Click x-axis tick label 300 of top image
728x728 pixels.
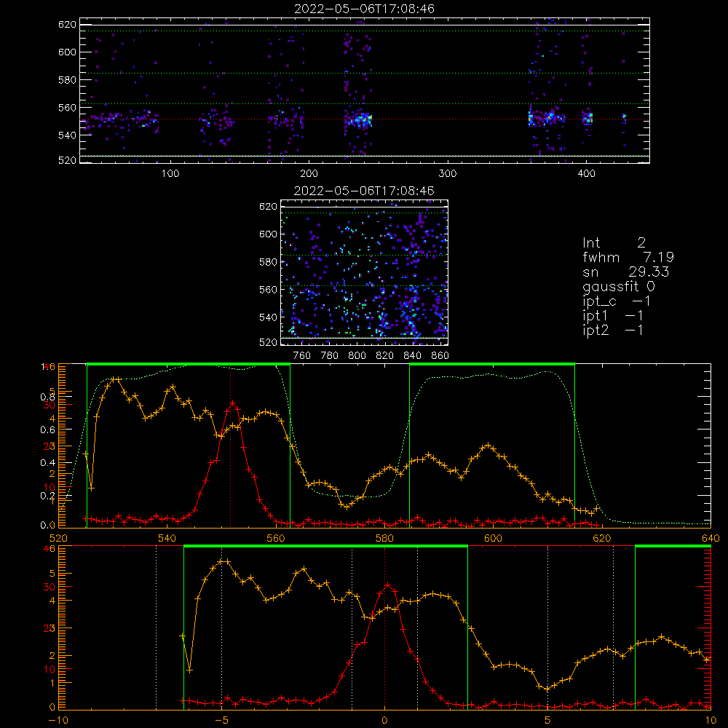tap(448, 174)
